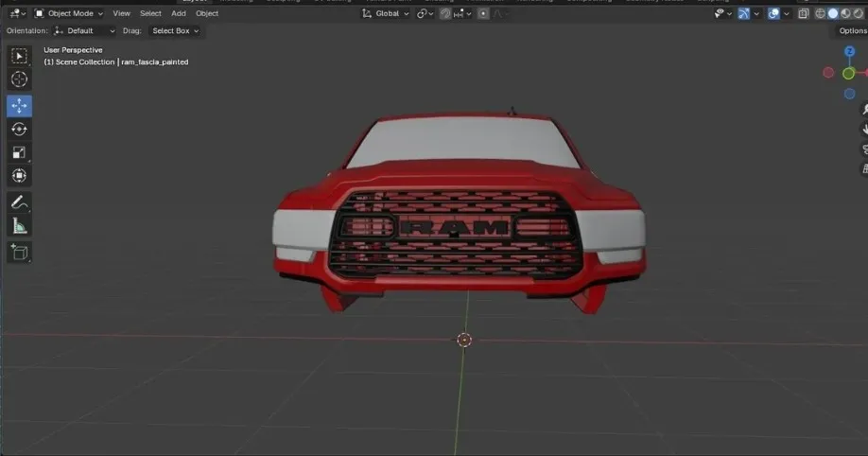868x456 pixels.
Task: Select the Rotate tool
Action: tap(19, 129)
